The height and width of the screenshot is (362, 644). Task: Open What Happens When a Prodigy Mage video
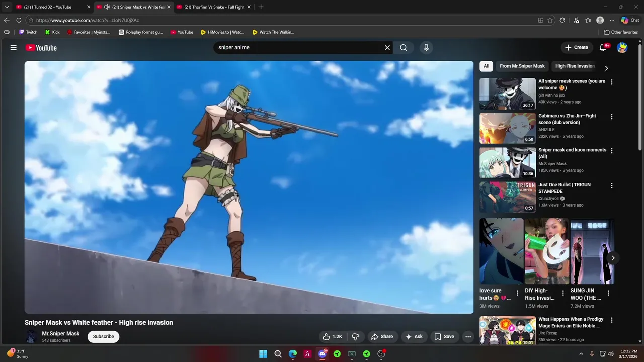coord(508,330)
